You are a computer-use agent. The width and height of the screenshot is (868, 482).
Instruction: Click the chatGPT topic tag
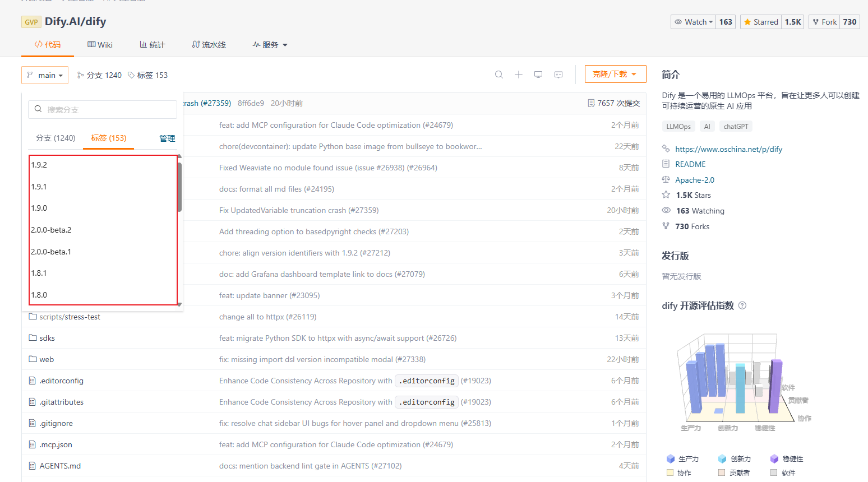pyautogui.click(x=736, y=127)
